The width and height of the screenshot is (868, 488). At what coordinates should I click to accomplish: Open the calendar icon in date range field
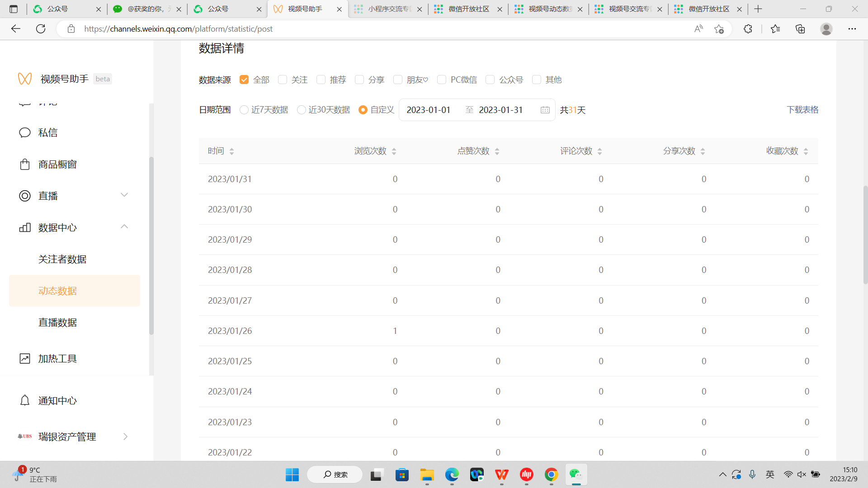click(x=545, y=110)
